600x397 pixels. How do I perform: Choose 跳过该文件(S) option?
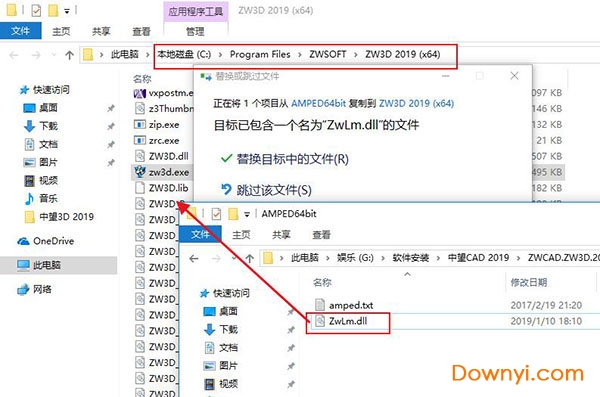(x=266, y=190)
